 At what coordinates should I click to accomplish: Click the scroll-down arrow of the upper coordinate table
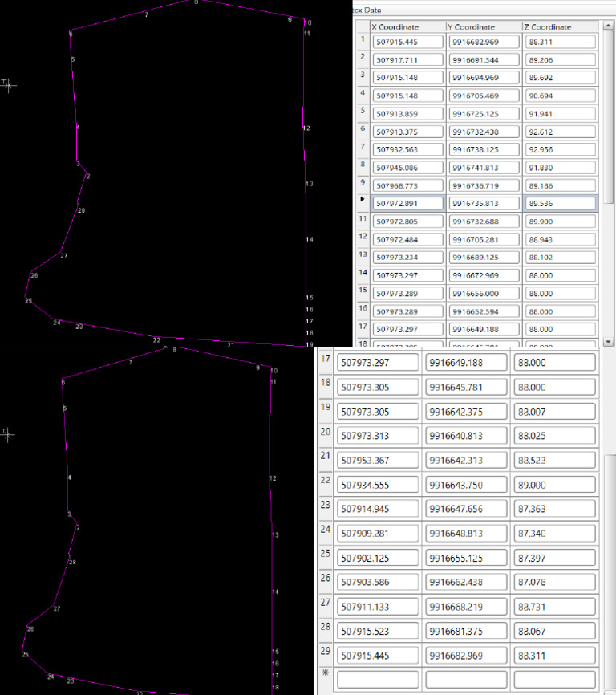point(609,342)
